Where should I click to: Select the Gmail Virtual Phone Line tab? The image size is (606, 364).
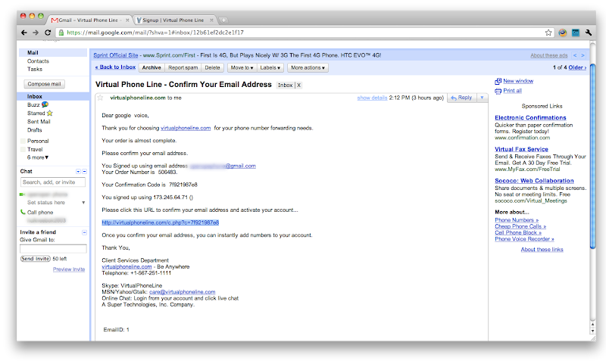89,20
